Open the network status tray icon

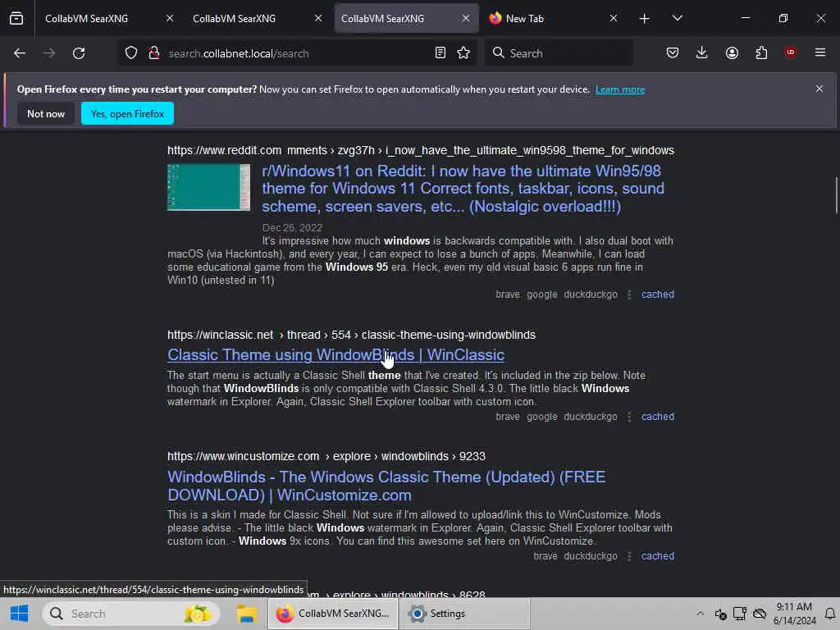[x=740, y=614]
